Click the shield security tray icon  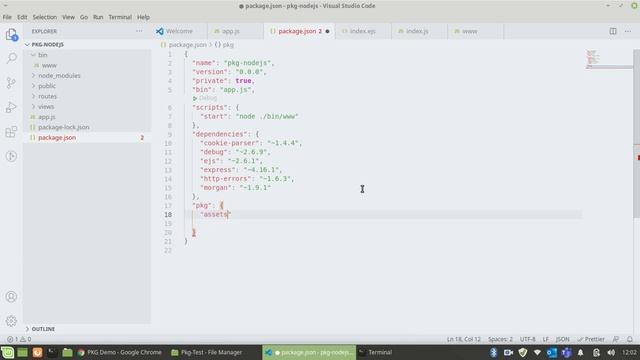(523, 352)
